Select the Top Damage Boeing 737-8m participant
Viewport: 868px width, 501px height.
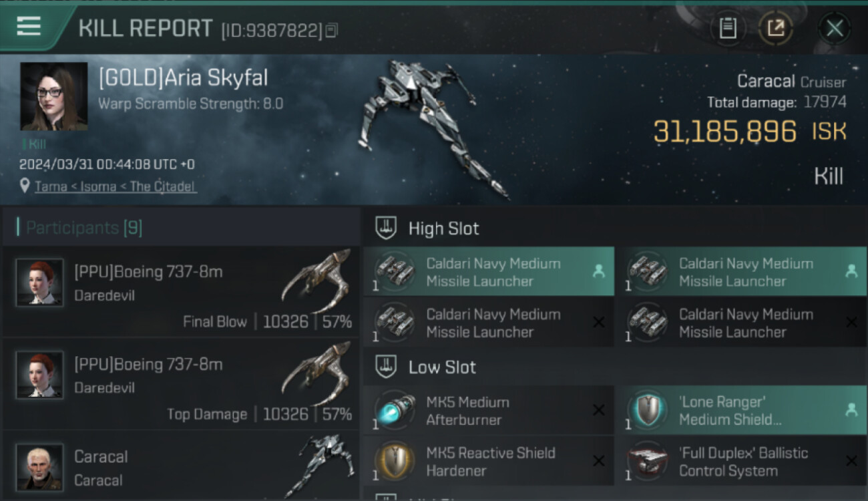181,384
